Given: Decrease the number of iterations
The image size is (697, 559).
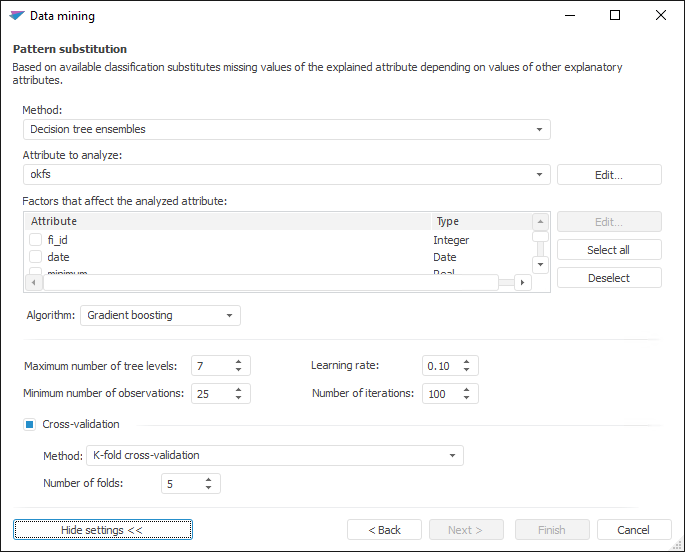Looking at the screenshot, I should tap(467, 398).
